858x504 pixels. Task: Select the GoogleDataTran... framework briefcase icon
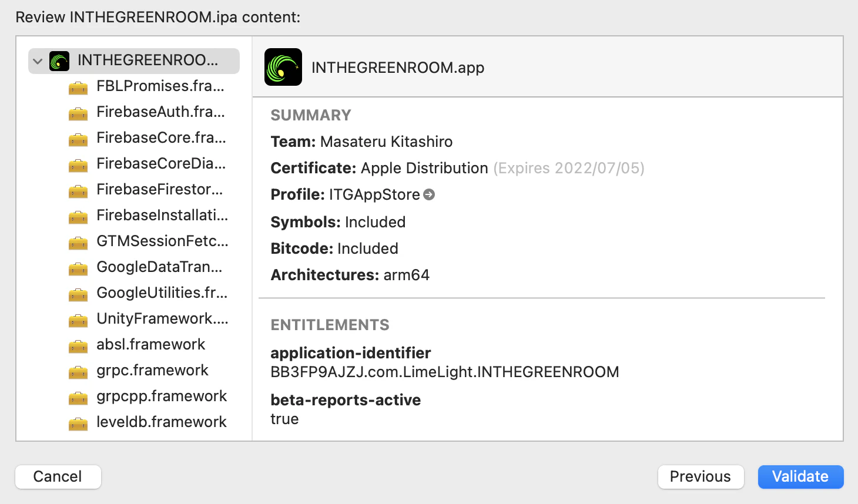[78, 268]
